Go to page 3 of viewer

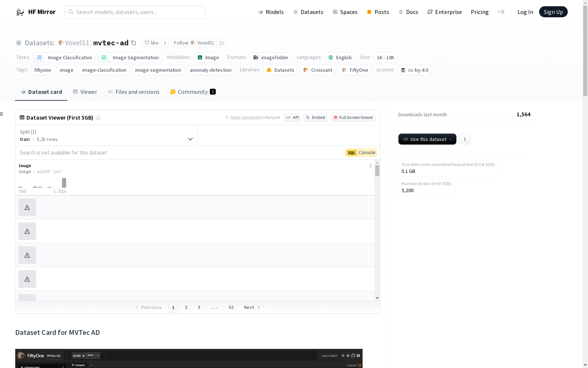pos(199,307)
